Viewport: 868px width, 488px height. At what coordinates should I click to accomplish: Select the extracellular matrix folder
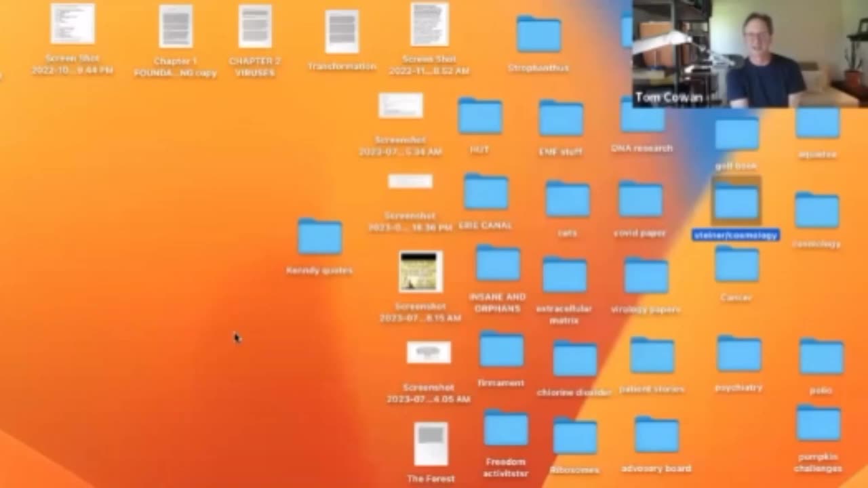(564, 275)
